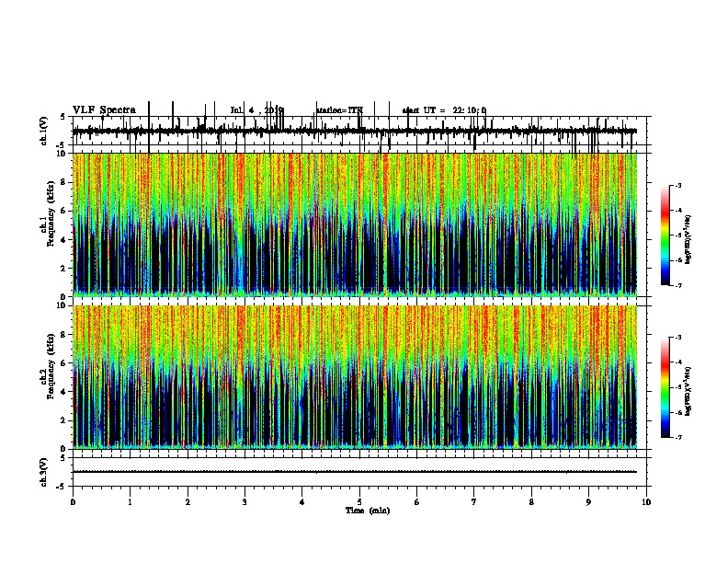Select the "start UT = 22:10:0" label

point(444,110)
